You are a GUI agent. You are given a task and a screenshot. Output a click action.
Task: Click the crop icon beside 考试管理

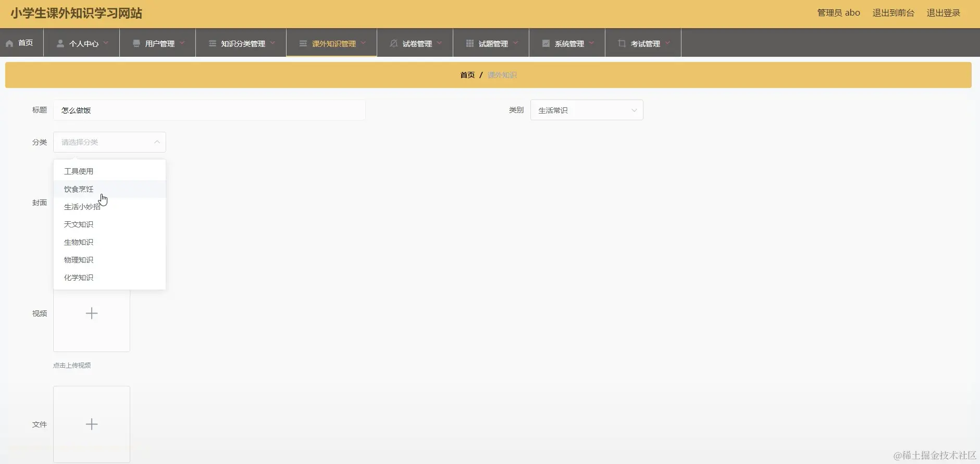pos(622,43)
